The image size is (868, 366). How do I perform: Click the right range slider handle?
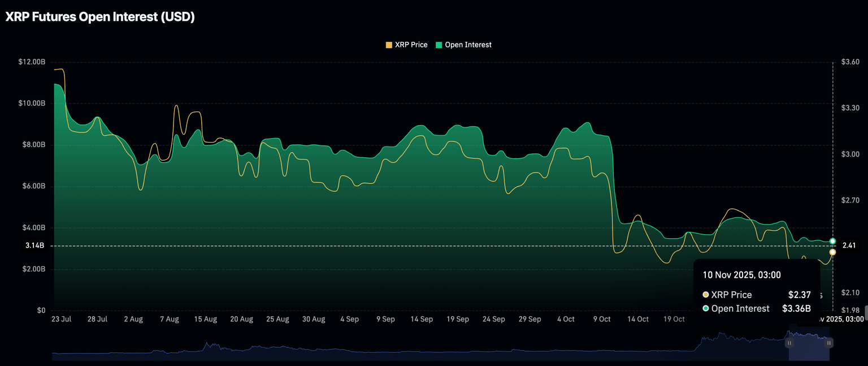(829, 343)
